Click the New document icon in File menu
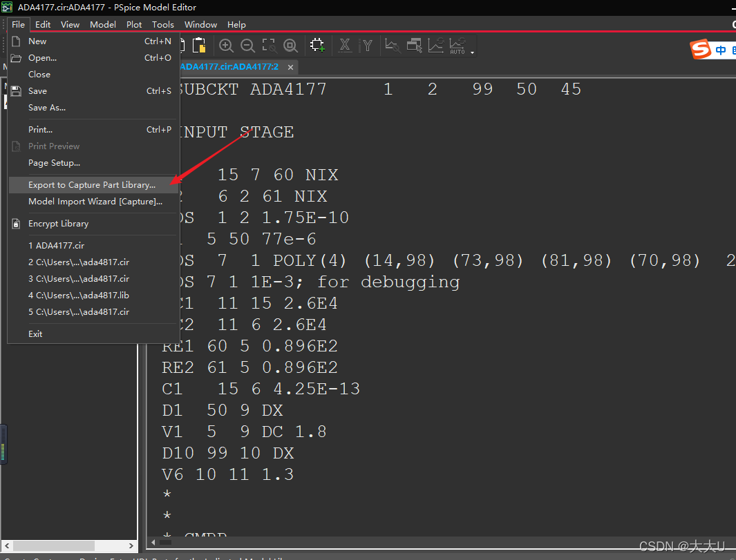Image resolution: width=736 pixels, height=560 pixels. (x=16, y=41)
